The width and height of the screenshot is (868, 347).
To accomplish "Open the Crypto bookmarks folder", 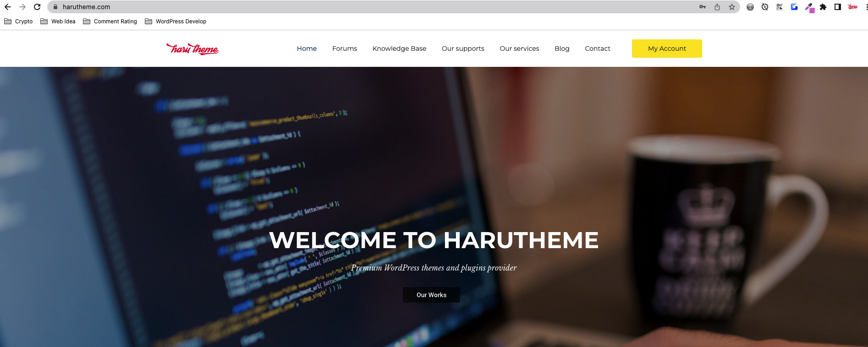I will click(18, 22).
